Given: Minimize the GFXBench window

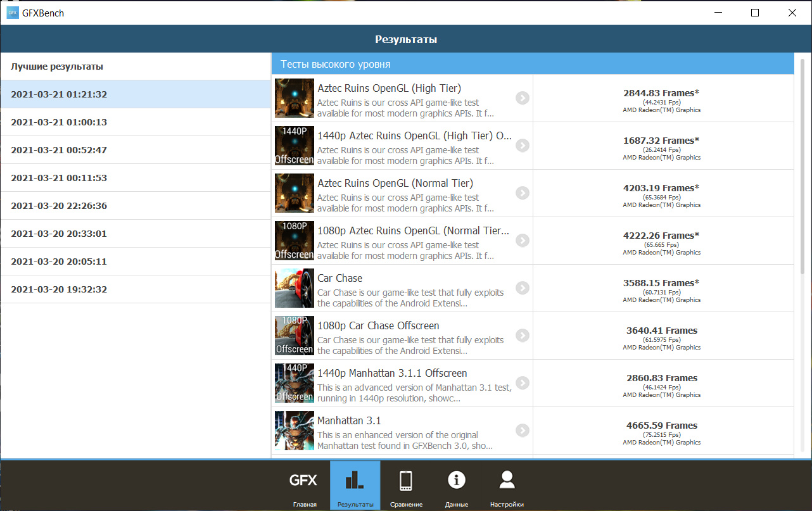Looking at the screenshot, I should [x=718, y=13].
